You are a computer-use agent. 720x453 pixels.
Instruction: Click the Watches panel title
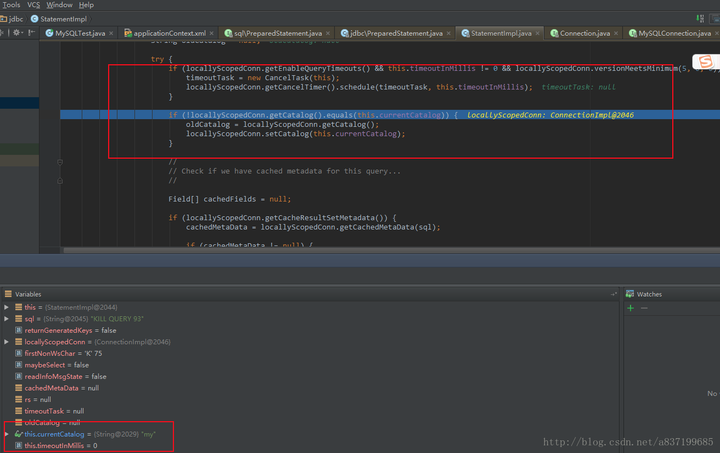pos(649,294)
